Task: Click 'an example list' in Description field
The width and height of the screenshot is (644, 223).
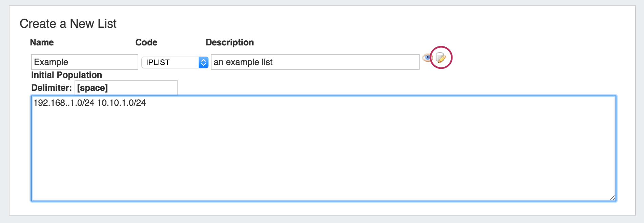Action: [243, 62]
